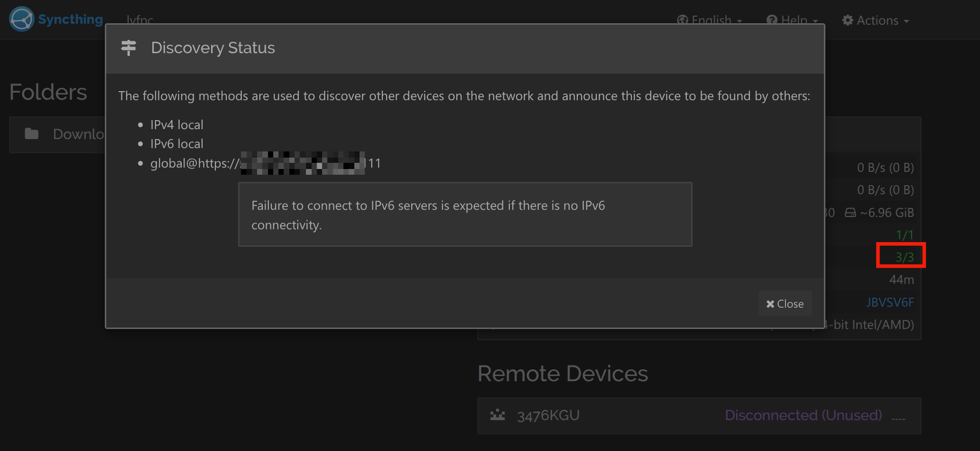Click the JBVSV6F device ID link
Image resolution: width=980 pixels, height=451 pixels.
pos(890,302)
